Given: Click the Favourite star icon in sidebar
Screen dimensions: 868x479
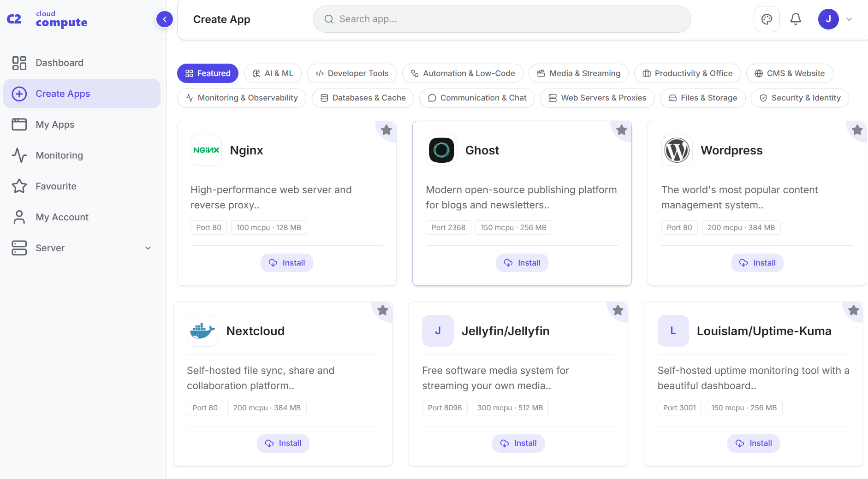Looking at the screenshot, I should tap(19, 186).
